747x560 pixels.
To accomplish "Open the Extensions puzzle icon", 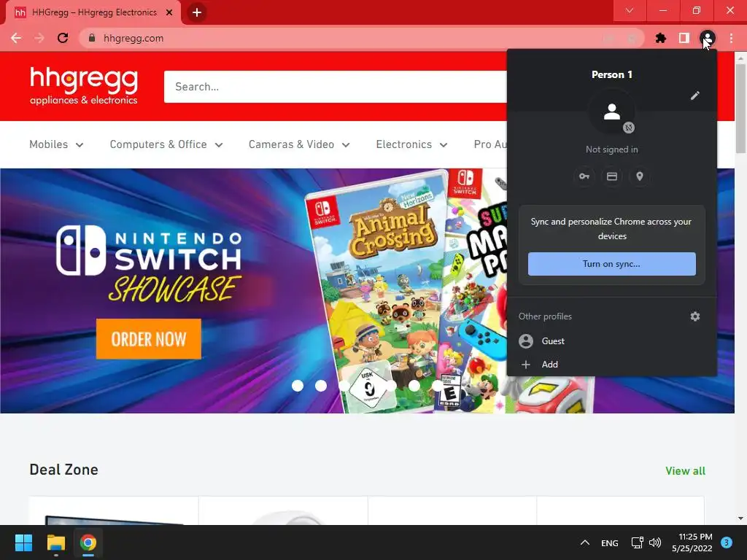I will 661,38.
